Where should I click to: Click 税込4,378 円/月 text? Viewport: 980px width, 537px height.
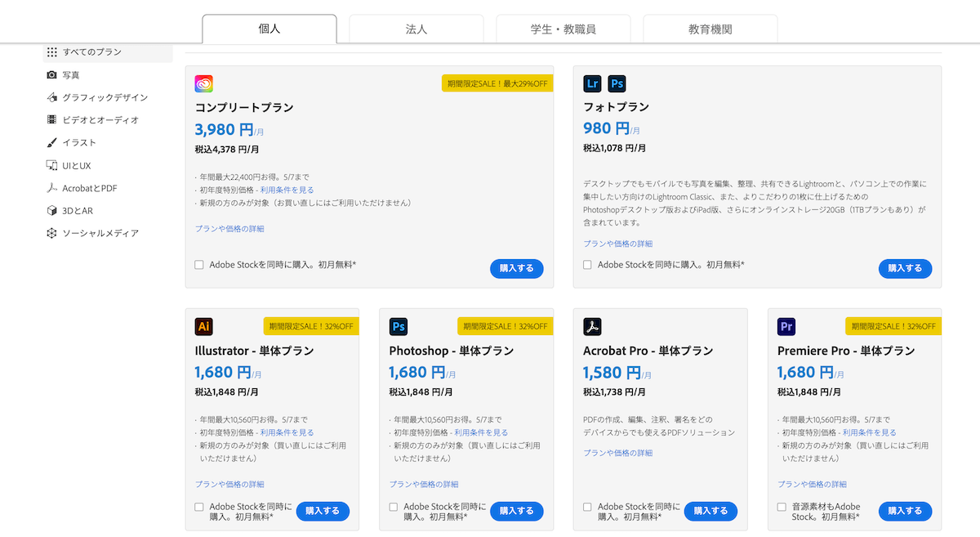[226, 150]
